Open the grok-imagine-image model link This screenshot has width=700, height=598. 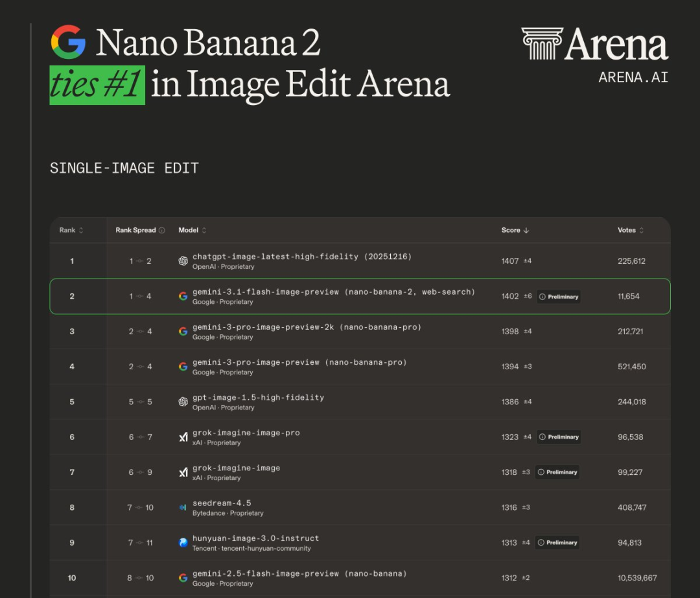236,468
